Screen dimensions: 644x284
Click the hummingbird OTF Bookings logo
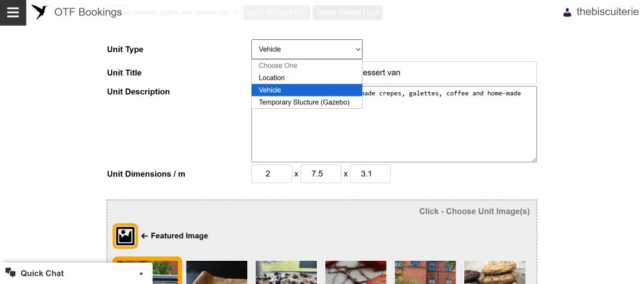[40, 12]
